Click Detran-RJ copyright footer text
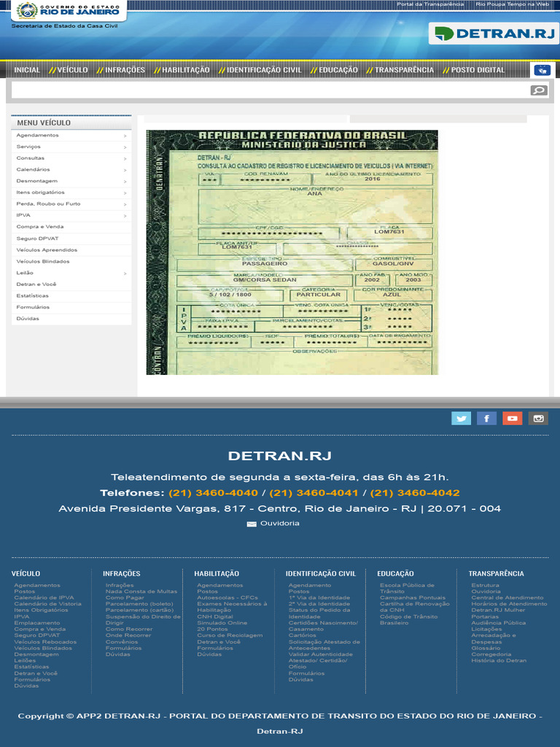Viewport: 560px width, 747px height. tap(279, 731)
